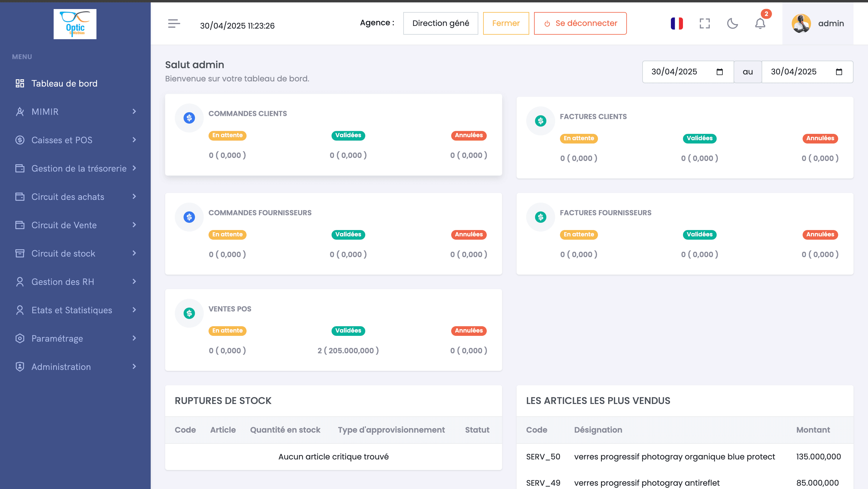This screenshot has width=868, height=489.
Task: Open the Circuit de Vente menu
Action: pyautogui.click(x=75, y=225)
